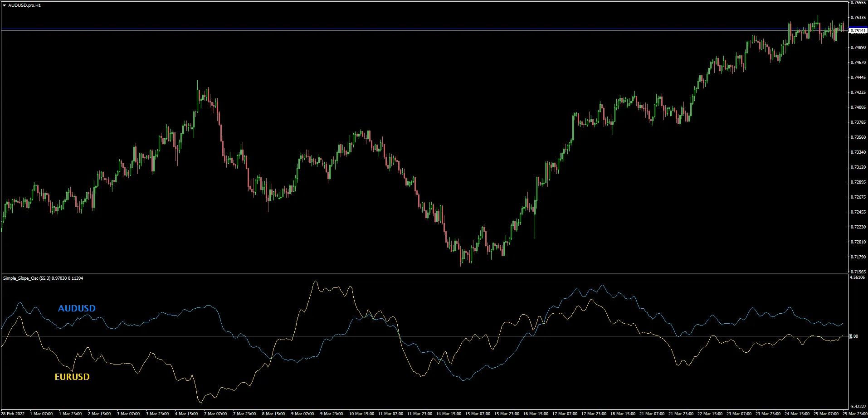Click the 0.73120 price scale label
868x418 pixels.
point(858,167)
